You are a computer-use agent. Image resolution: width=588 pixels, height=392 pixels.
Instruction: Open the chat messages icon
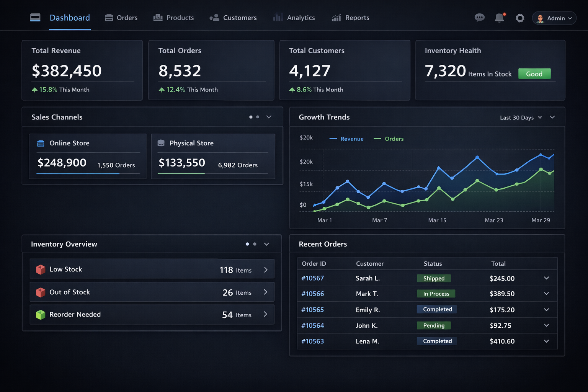(x=479, y=18)
